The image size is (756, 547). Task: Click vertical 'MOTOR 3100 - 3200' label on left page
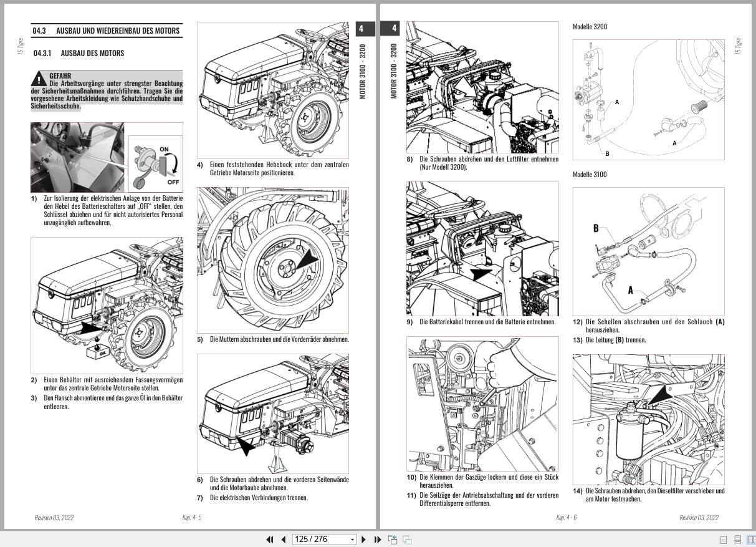[363, 71]
